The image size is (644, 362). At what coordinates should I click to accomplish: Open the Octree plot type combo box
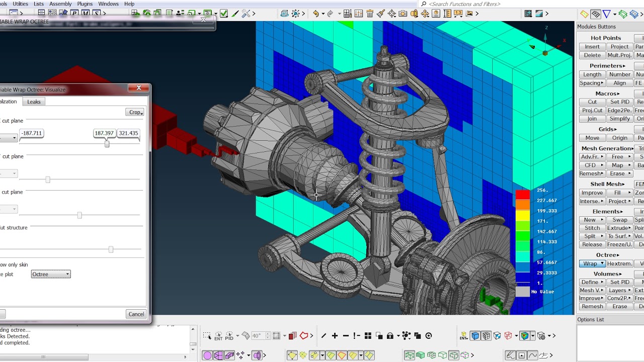(x=51, y=274)
